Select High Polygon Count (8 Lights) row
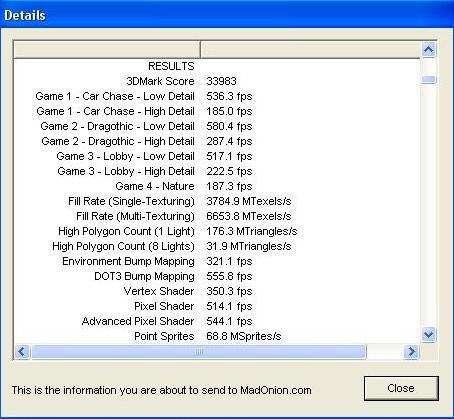 [x=217, y=246]
